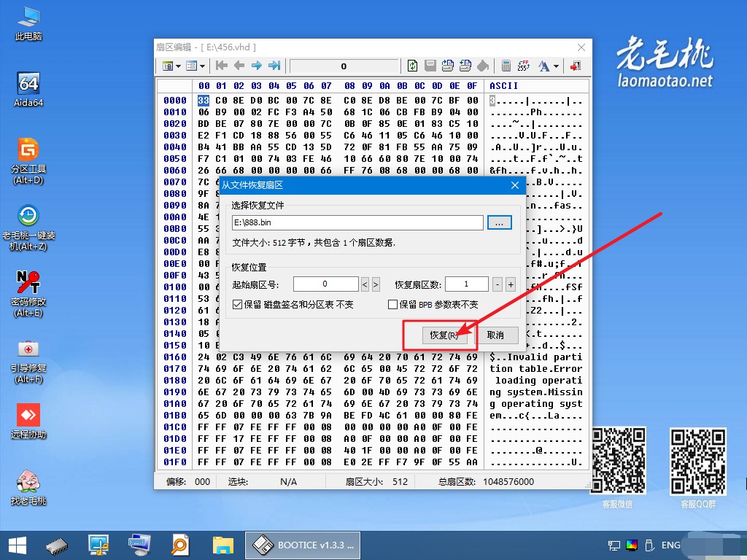747x560 pixels.
Task: Open the calculator toolbar icon
Action: 506,66
